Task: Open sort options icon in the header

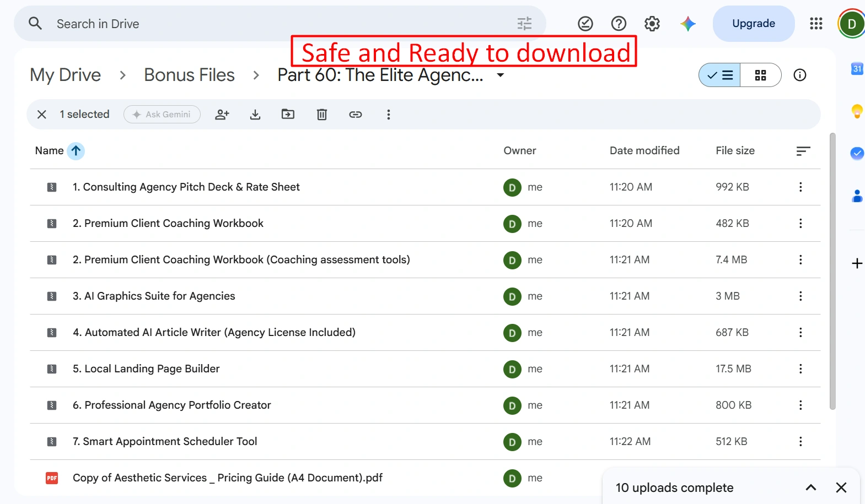Action: (x=803, y=151)
